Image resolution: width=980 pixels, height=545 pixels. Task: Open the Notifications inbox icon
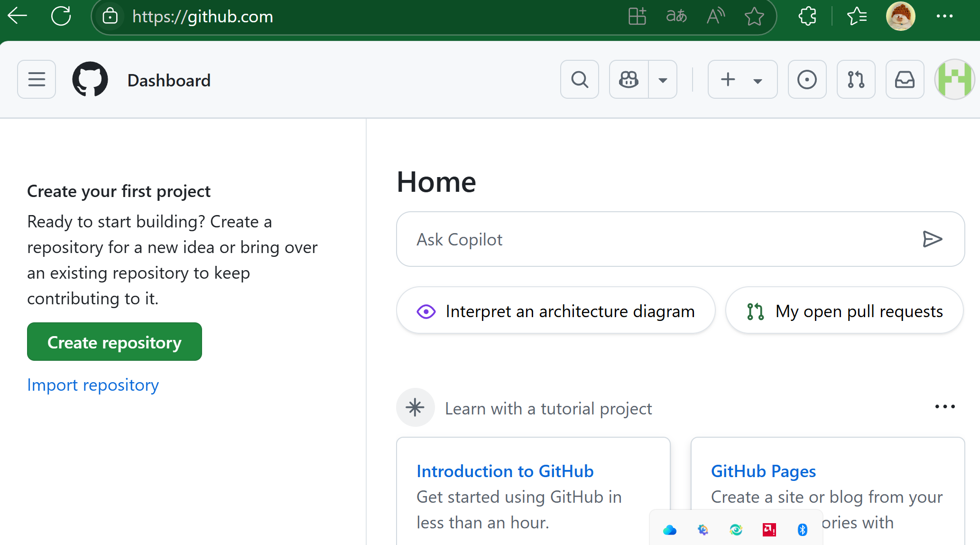[905, 79]
